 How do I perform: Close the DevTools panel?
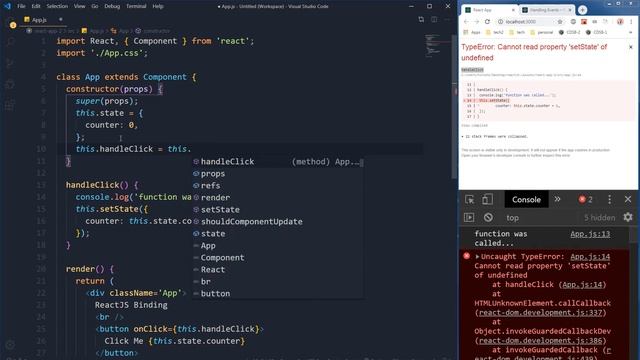628,200
